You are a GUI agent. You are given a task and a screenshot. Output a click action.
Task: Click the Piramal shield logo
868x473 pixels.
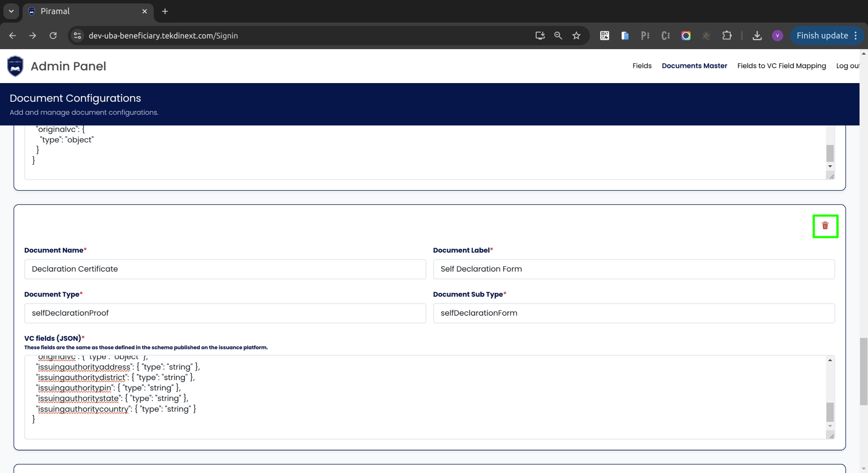coord(15,66)
